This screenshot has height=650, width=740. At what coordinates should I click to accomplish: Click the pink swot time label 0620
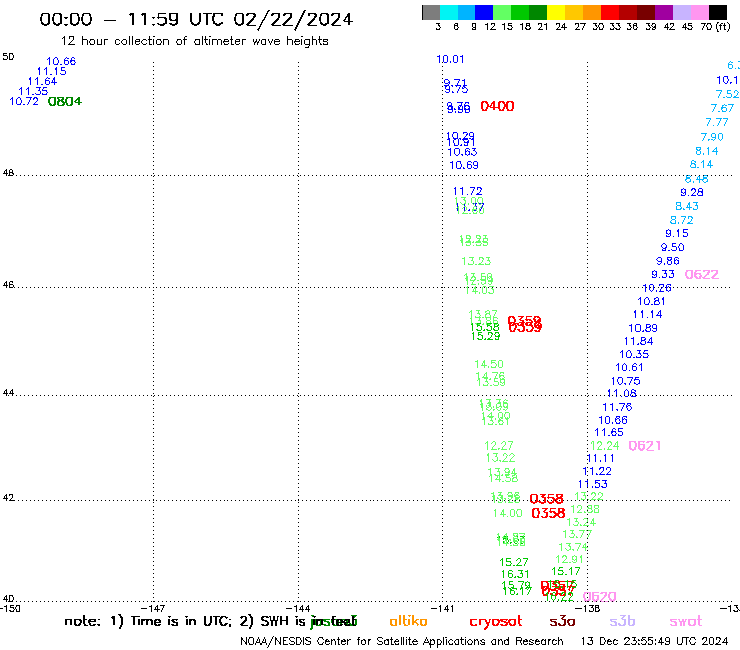coord(599,597)
